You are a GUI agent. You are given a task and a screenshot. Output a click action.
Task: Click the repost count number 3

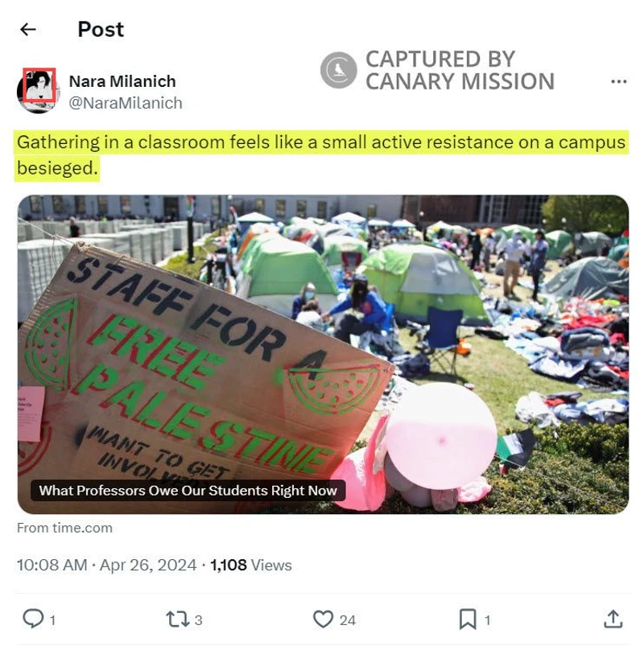point(198,620)
